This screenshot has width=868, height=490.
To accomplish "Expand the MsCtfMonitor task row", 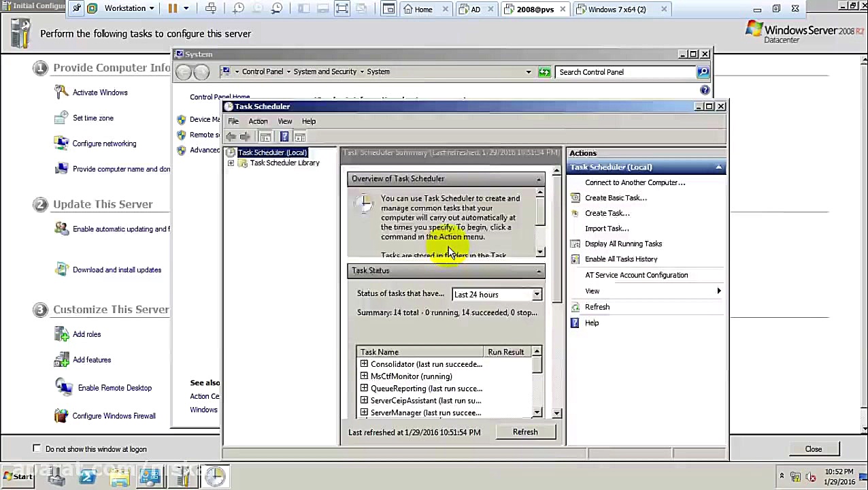I will pos(365,376).
